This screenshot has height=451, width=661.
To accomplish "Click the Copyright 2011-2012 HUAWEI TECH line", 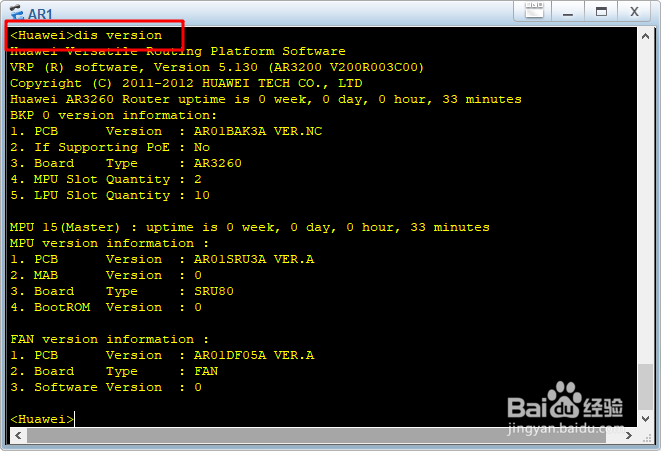I will click(x=186, y=83).
